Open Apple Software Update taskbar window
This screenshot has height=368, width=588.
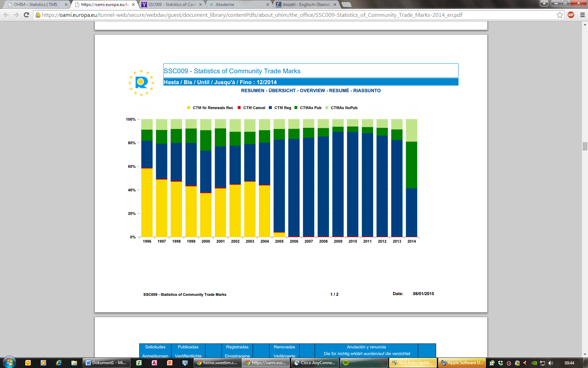click(x=462, y=363)
